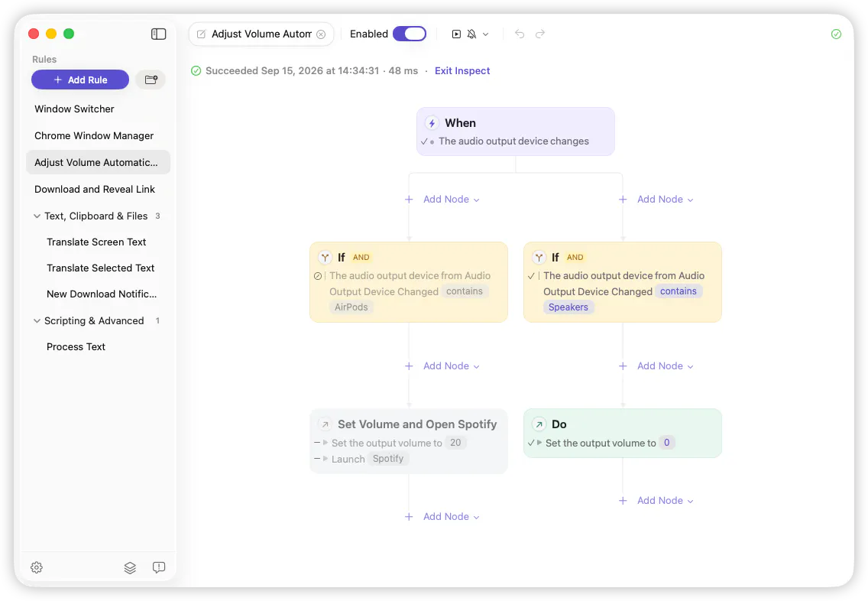Click the edit pencil icon beside rule name
The height and width of the screenshot is (601, 868).
coord(202,34)
